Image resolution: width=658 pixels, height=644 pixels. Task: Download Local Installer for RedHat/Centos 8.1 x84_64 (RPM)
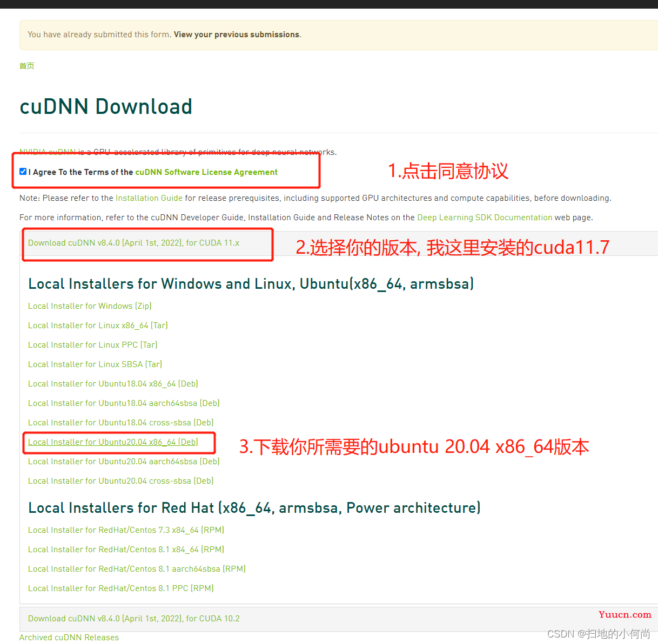[126, 550]
